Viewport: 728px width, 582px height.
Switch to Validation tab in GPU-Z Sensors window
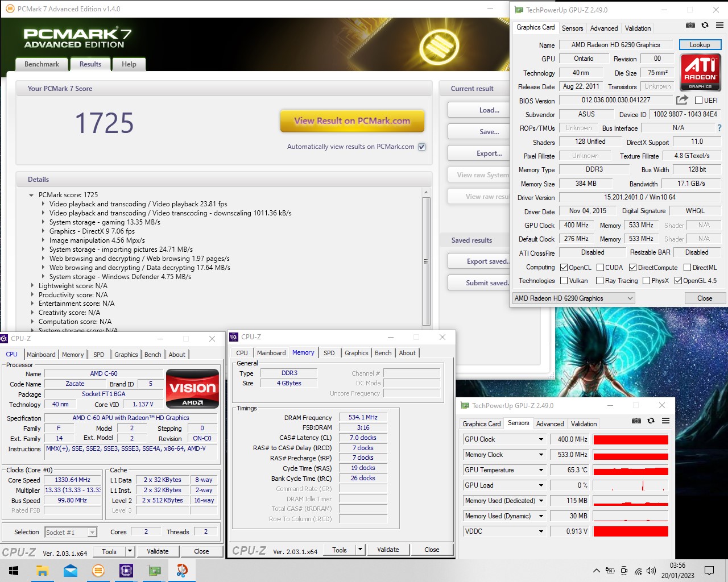(x=584, y=424)
